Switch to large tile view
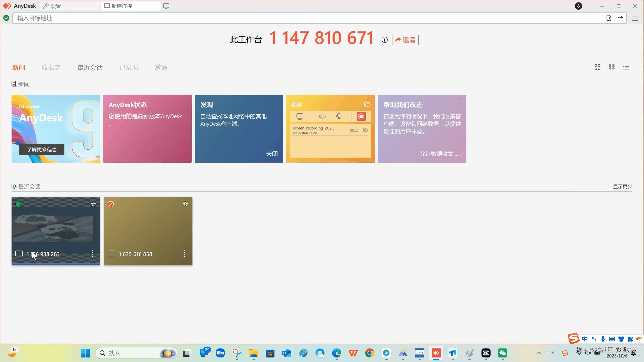Image resolution: width=644 pixels, height=362 pixels. point(597,67)
